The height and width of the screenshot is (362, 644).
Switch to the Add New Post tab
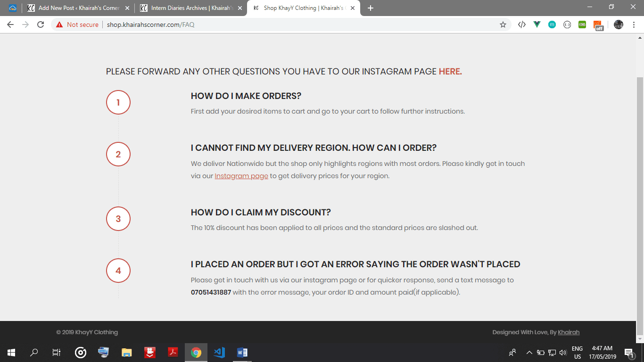78,8
